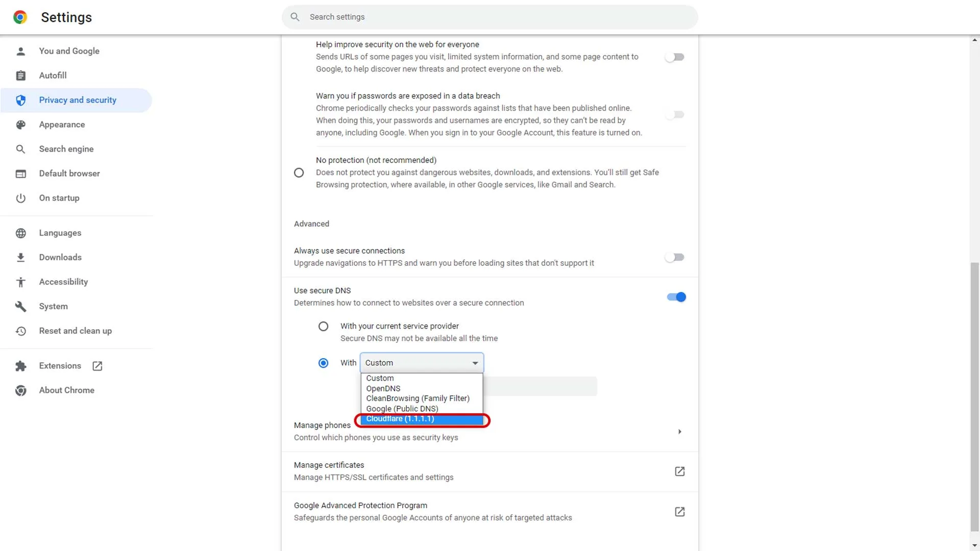Click the page vertical scrollbar thumb
The height and width of the screenshot is (551, 980).
click(x=975, y=397)
